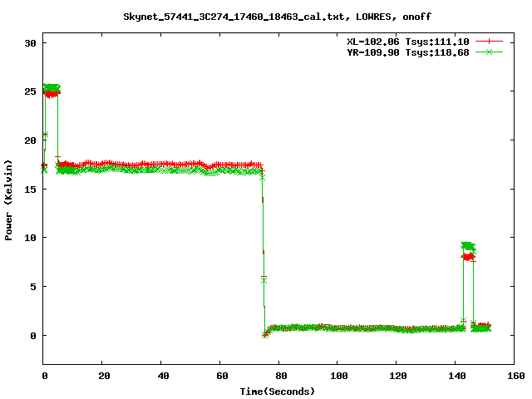This screenshot has width=532, height=399.
Task: Select legend entry YR-109.90 Tsys:118.68
Action: point(408,52)
